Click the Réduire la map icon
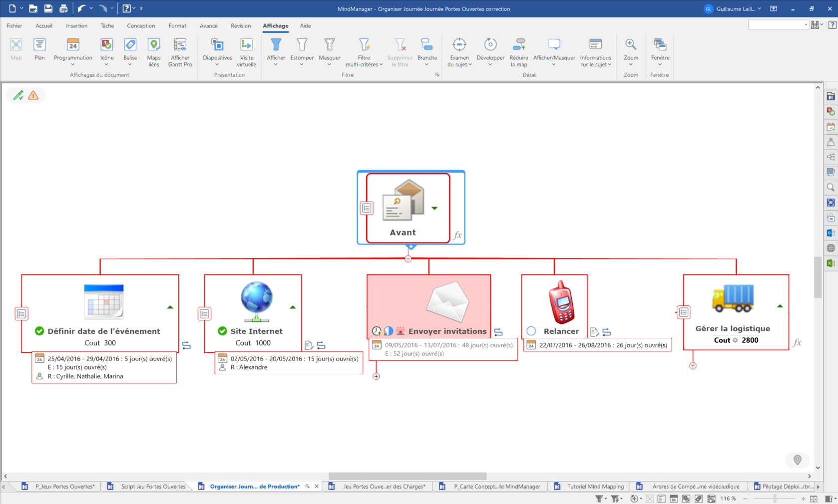This screenshot has width=838, height=504. (519, 45)
